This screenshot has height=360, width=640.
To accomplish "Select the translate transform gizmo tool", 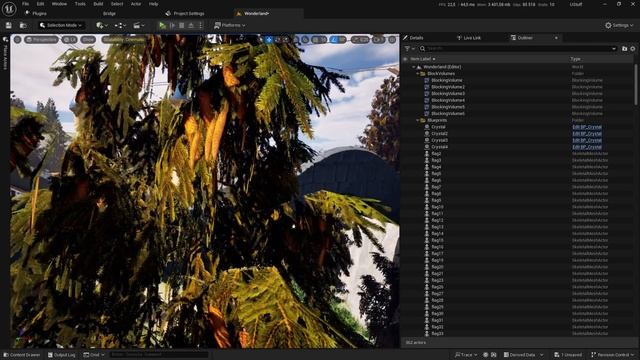I will coord(269,40).
